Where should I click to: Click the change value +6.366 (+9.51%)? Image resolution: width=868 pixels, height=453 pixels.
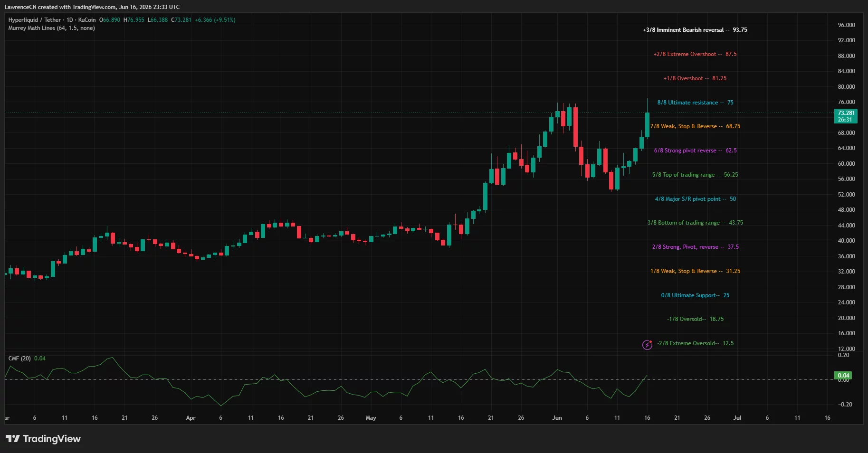point(215,20)
